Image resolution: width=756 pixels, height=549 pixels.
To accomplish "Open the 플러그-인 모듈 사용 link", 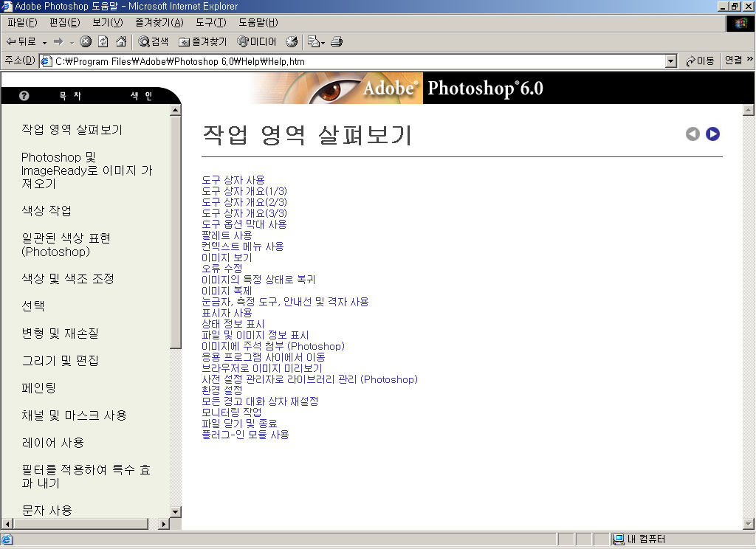I will point(245,435).
